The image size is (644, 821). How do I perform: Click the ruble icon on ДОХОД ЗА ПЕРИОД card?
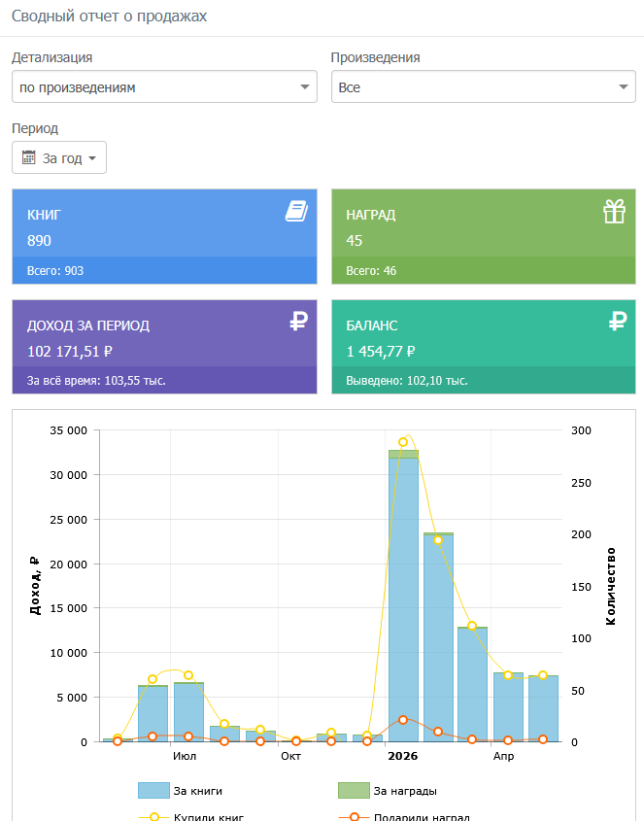point(298,321)
